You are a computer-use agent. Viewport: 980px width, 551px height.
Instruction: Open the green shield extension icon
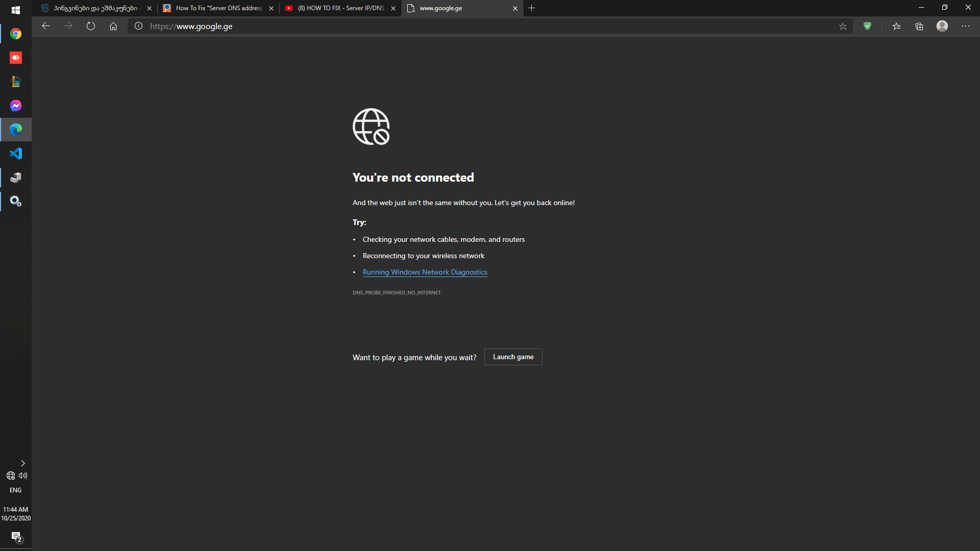pyautogui.click(x=867, y=26)
